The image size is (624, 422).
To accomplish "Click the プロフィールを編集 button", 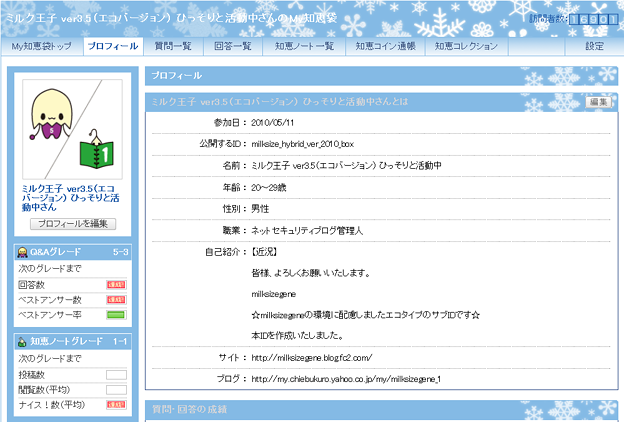I will (x=73, y=224).
